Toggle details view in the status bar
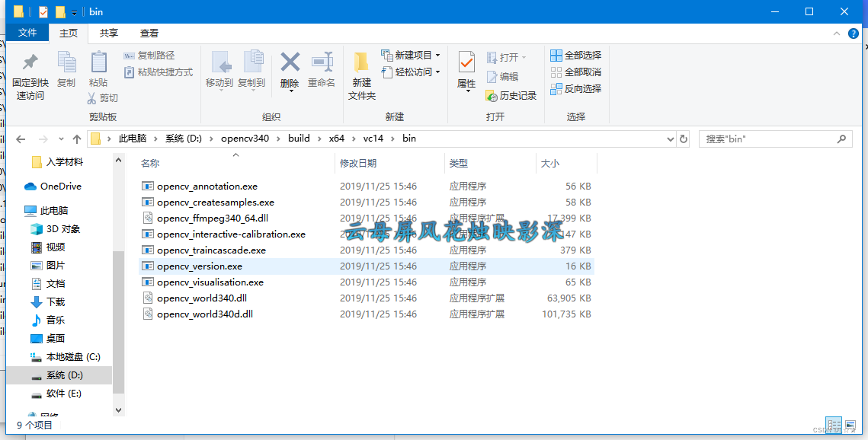868x440 pixels. tap(834, 425)
